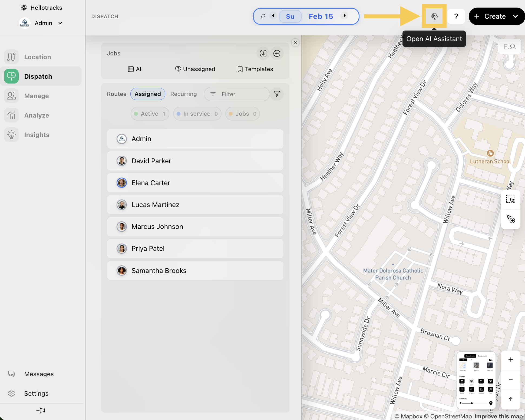Image resolution: width=525 pixels, height=420 pixels.
Task: Click the add waypoint cursor tool
Action: click(x=510, y=219)
